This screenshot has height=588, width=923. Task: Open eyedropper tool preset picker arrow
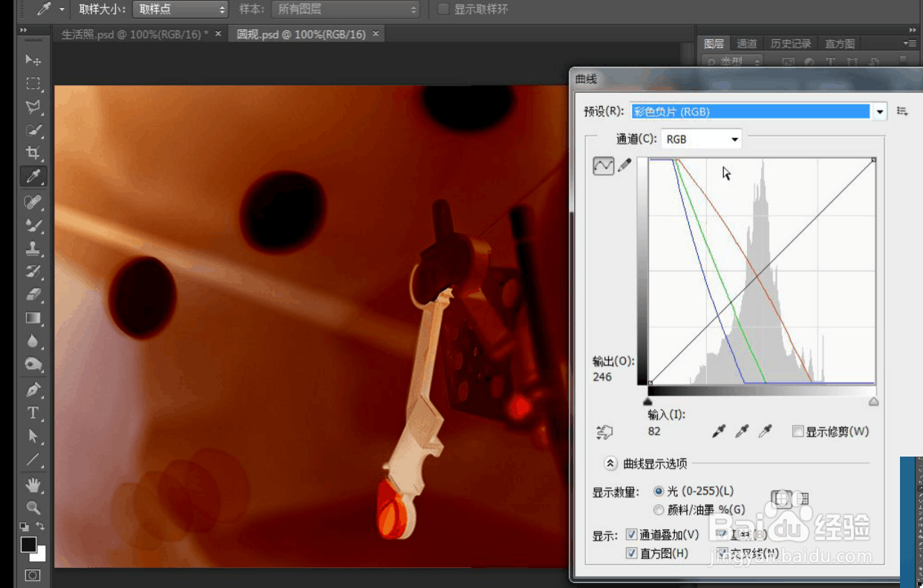pos(62,10)
